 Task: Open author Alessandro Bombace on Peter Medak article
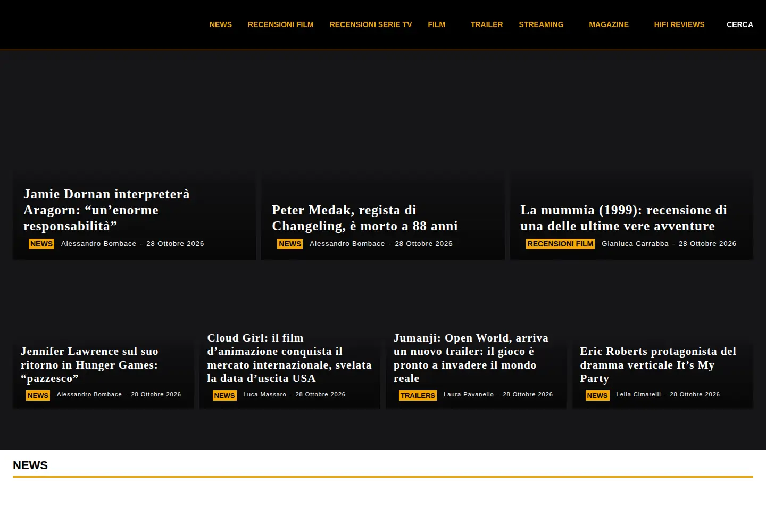tap(347, 244)
